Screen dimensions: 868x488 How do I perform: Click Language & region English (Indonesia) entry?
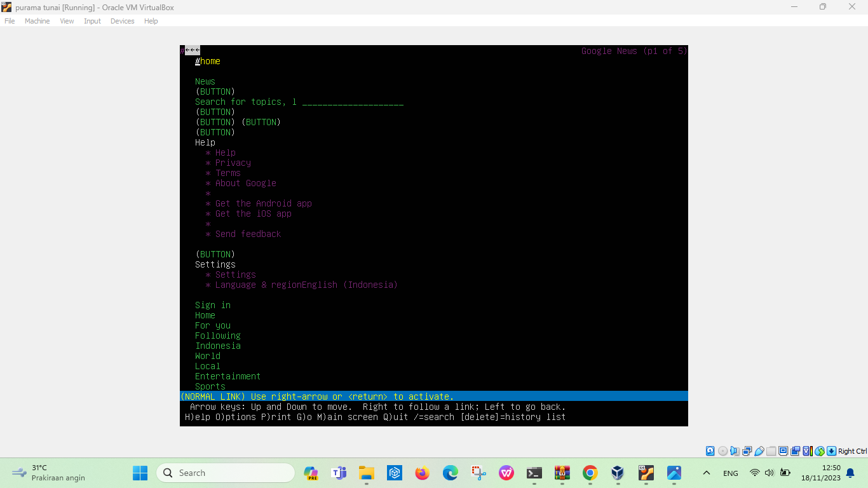pyautogui.click(x=307, y=285)
